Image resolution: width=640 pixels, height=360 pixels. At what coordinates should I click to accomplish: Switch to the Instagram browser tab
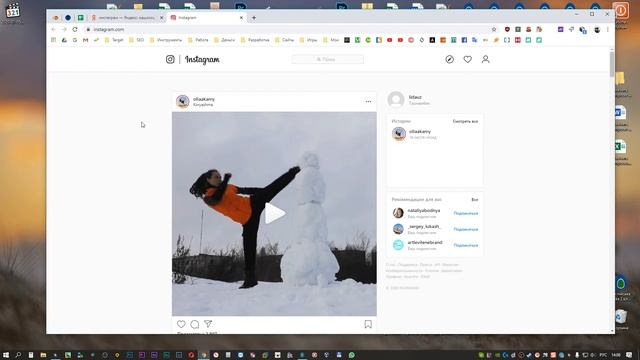tap(207, 18)
